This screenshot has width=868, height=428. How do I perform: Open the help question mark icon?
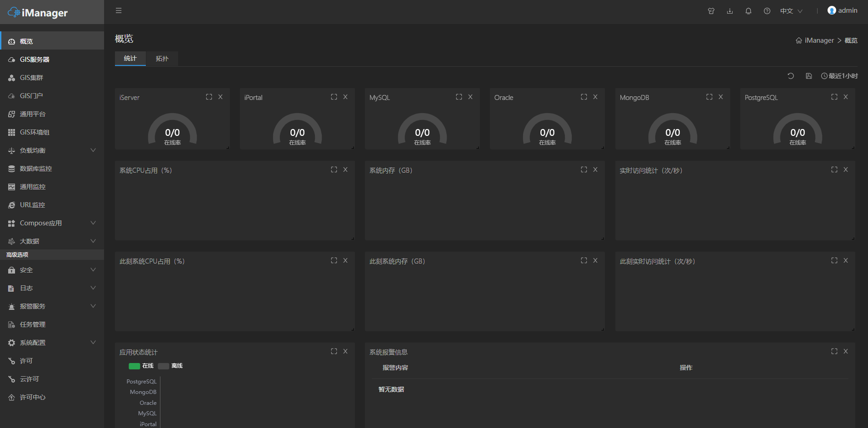(x=767, y=11)
